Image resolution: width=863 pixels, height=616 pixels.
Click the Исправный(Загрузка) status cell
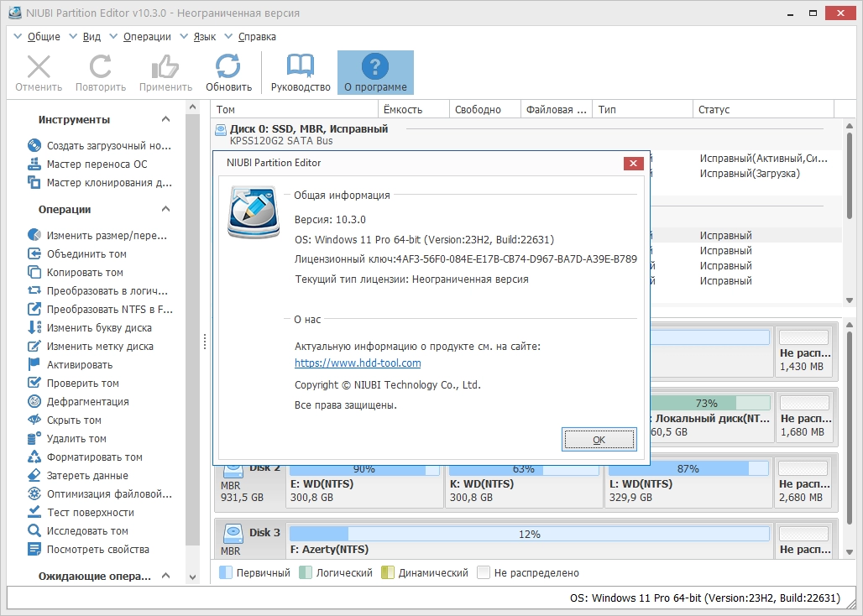click(750, 174)
